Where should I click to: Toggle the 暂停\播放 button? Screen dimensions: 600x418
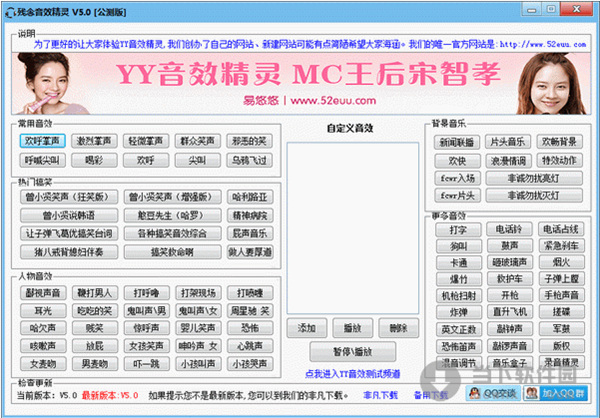pos(352,351)
